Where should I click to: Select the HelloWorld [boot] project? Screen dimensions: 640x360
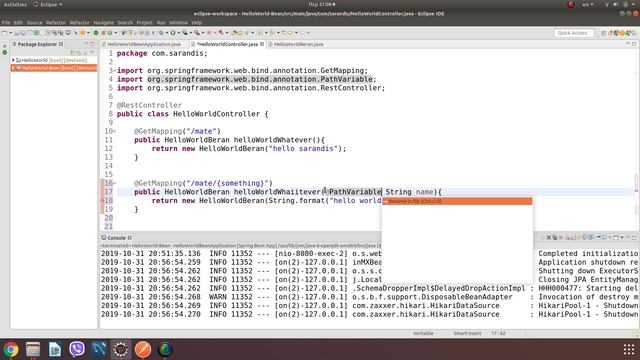(54, 60)
